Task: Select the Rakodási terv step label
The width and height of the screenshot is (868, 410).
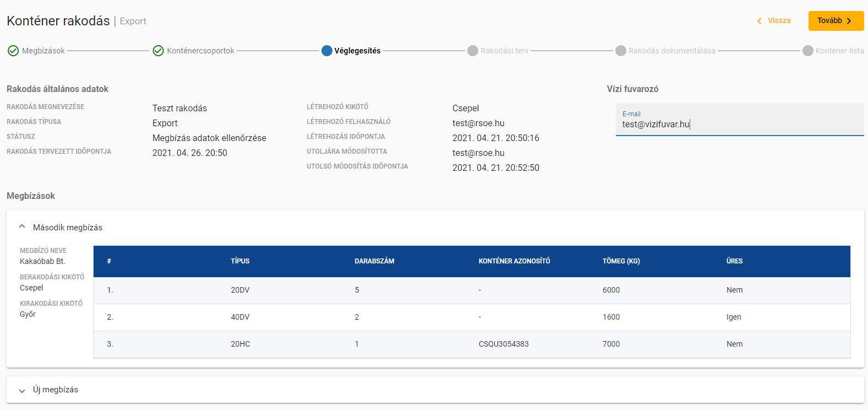Action: (504, 51)
